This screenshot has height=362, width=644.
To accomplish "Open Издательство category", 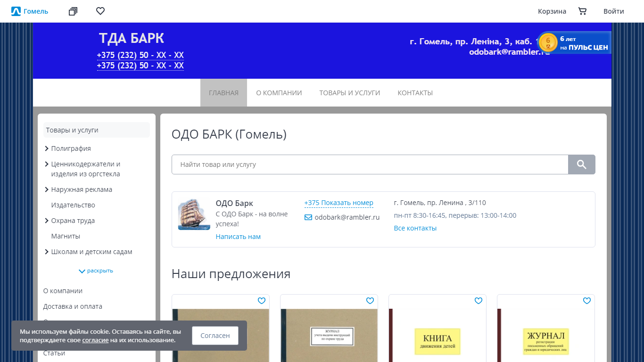I will [73, 205].
